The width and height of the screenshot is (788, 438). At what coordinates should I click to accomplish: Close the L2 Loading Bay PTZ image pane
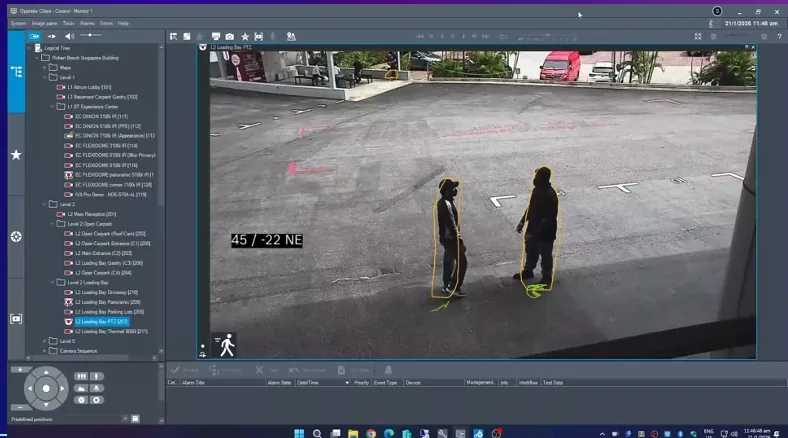(753, 47)
